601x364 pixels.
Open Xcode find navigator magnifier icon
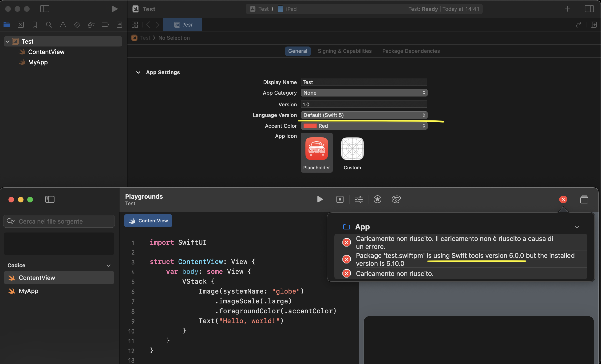pos(49,25)
